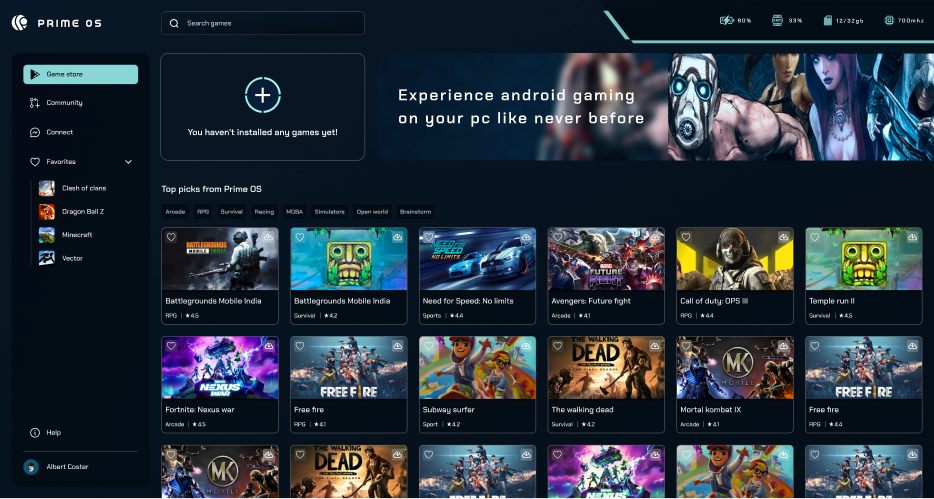Check the battery 90% status icon
The width and height of the screenshot is (934, 499).
[727, 20]
